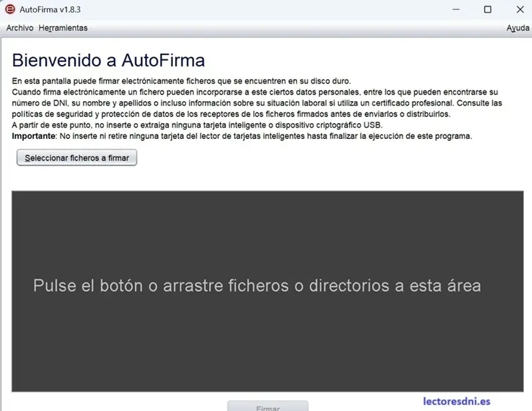Click the line starting 'En esta pantalla puede firmar'
This screenshot has height=411, width=532.
point(182,81)
